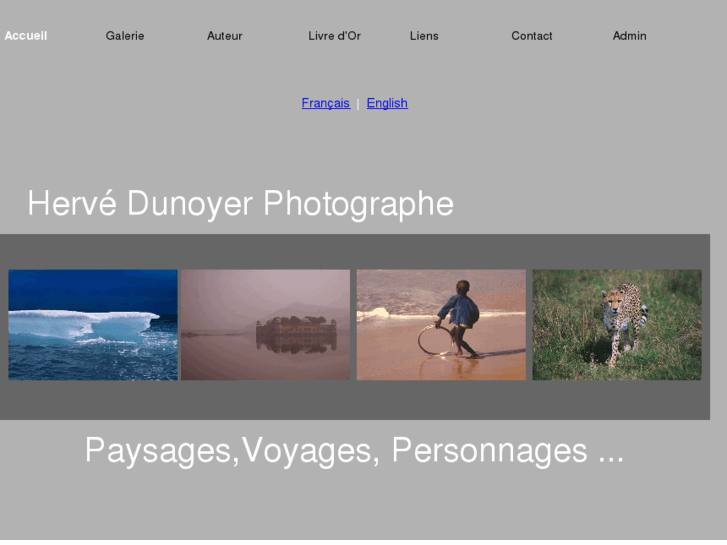
Task: Click the Admin menu item
Action: (629, 36)
